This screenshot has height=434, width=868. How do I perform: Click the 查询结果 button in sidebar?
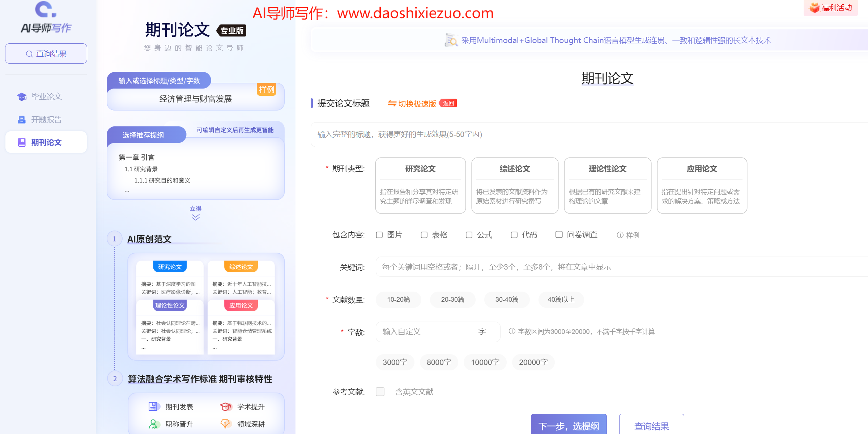point(46,54)
